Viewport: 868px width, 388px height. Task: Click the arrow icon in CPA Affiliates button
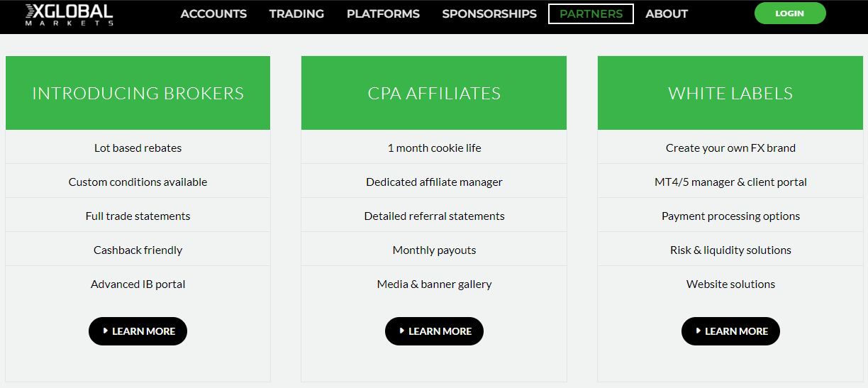coord(402,331)
